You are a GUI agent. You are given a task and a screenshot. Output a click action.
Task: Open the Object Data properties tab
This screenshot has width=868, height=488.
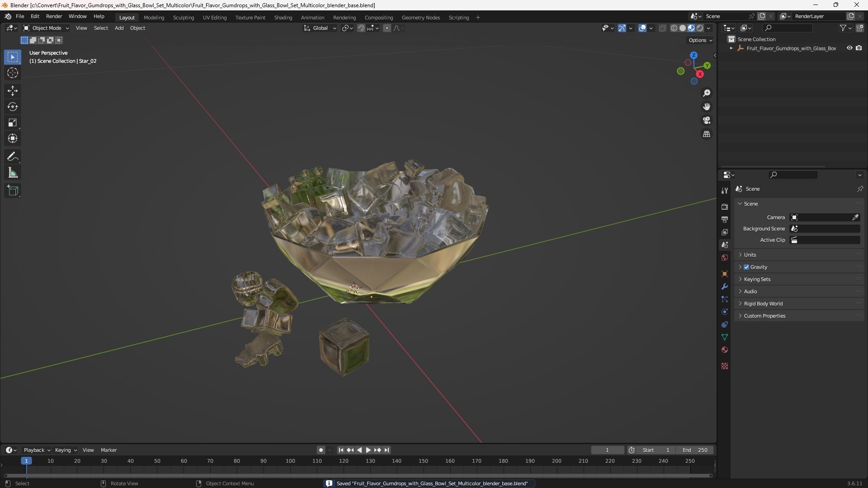pos(725,337)
